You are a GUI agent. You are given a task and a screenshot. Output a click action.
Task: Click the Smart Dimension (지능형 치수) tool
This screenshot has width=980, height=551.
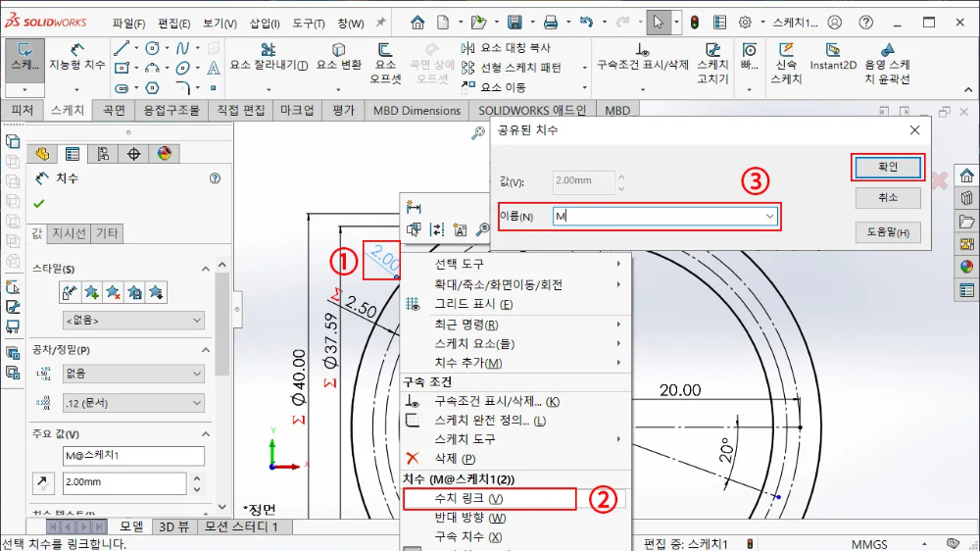[77, 57]
